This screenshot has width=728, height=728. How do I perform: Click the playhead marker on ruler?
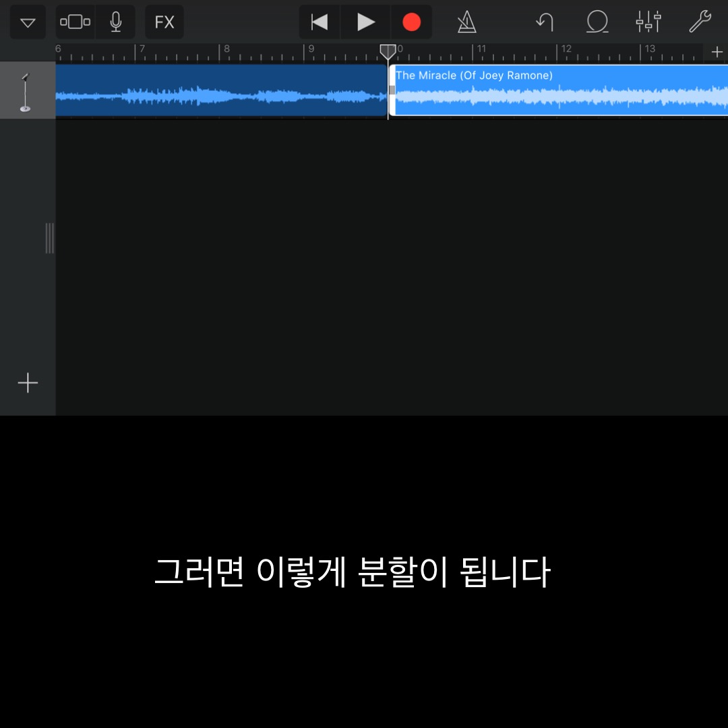(x=388, y=52)
